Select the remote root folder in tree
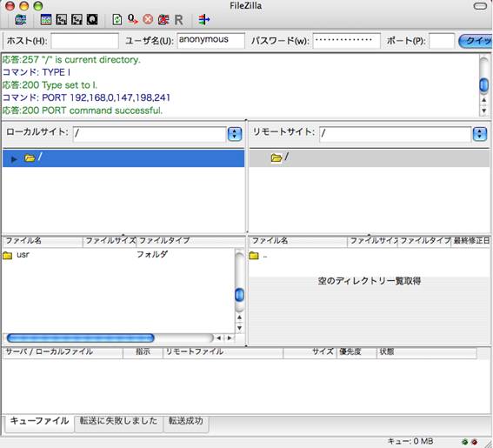Screen dimensions: 493x448 click(x=370, y=158)
